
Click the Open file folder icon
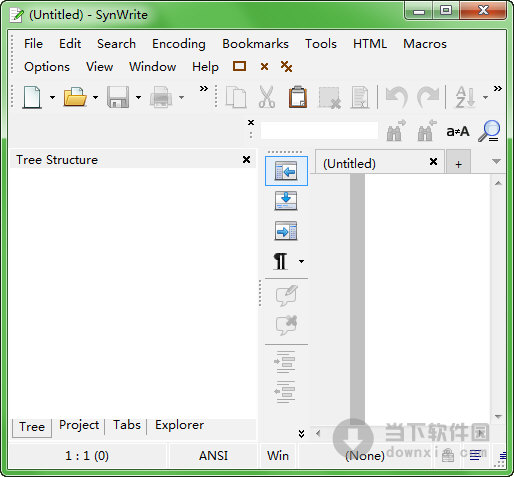click(x=75, y=97)
